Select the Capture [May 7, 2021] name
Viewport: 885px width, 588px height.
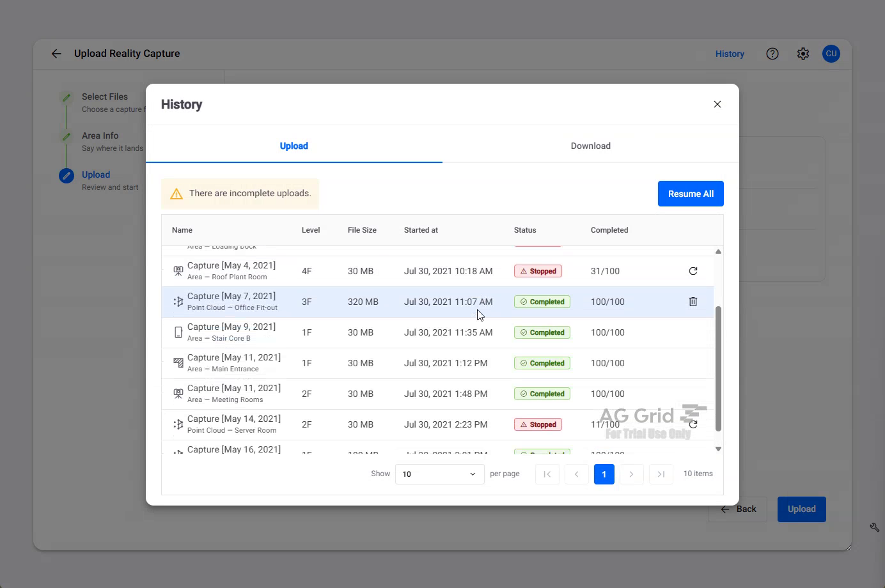click(x=231, y=296)
